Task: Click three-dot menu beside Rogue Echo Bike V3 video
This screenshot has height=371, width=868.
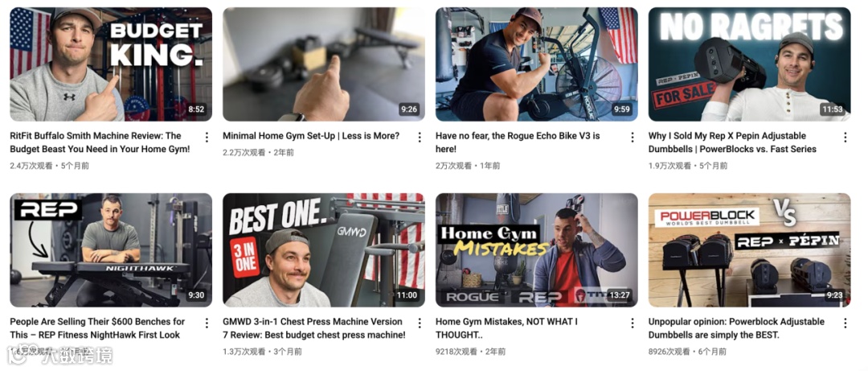Action: tap(633, 137)
